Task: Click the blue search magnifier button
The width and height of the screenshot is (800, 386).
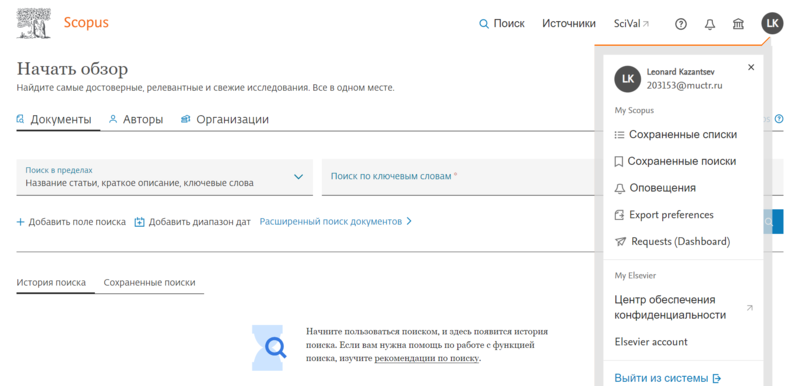Action: click(773, 221)
